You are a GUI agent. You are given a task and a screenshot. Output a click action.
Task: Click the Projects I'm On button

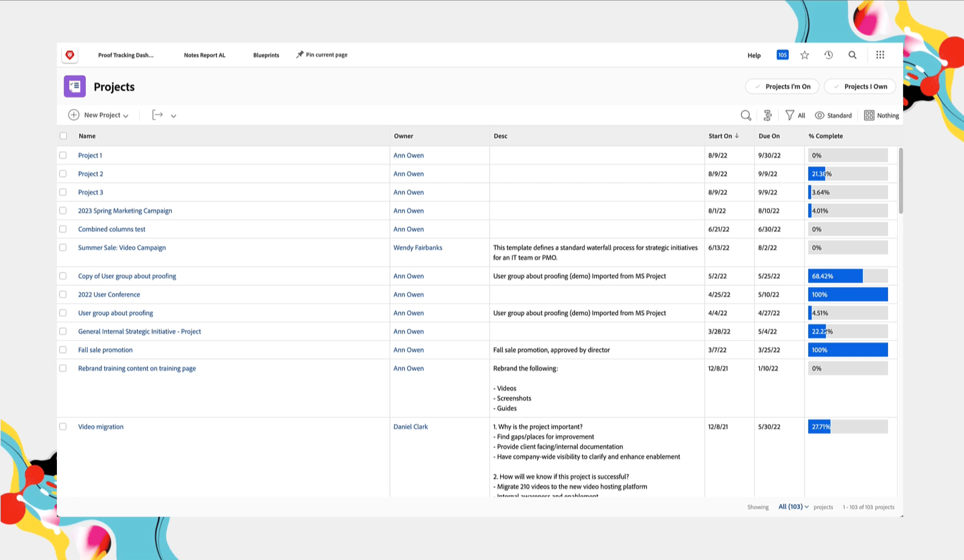782,86
